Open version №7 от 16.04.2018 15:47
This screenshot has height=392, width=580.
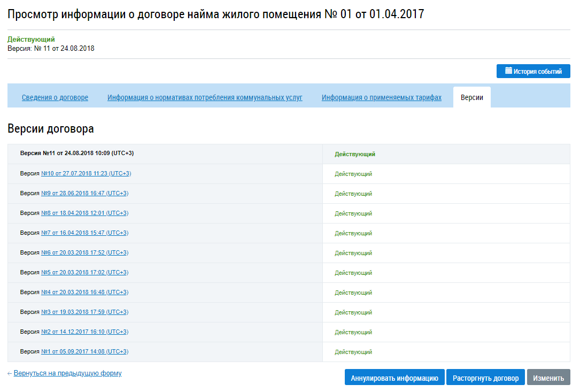click(84, 233)
